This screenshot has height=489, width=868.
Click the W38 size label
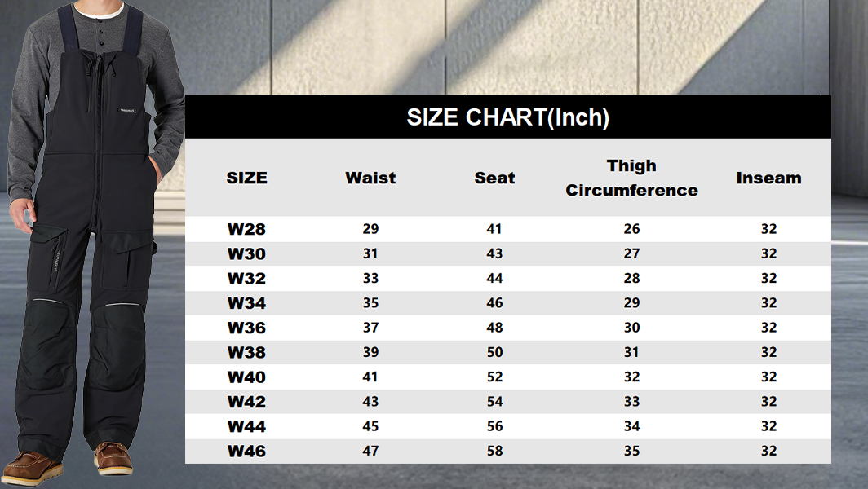246,352
